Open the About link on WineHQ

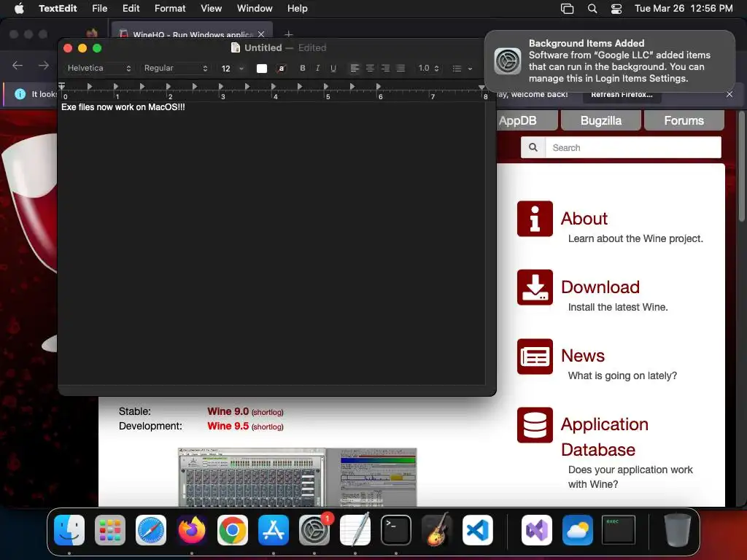click(584, 219)
